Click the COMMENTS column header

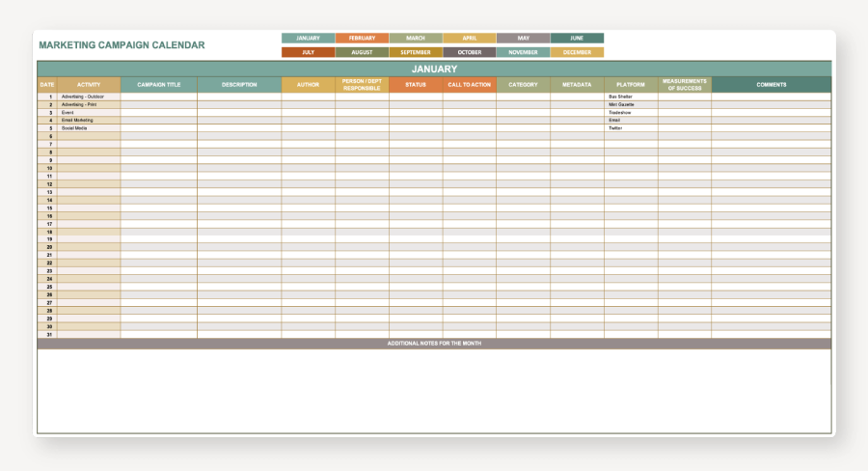tap(771, 85)
